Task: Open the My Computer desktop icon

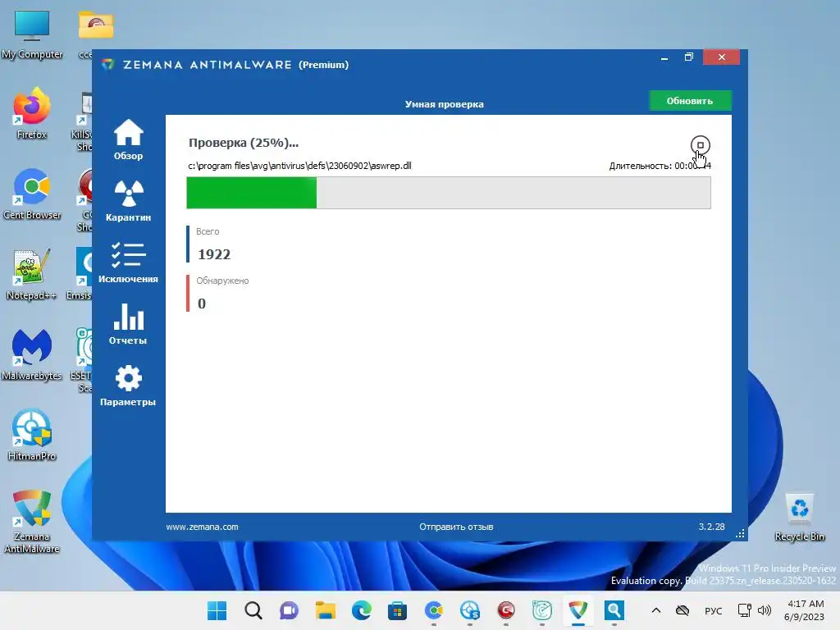Action: point(32,34)
